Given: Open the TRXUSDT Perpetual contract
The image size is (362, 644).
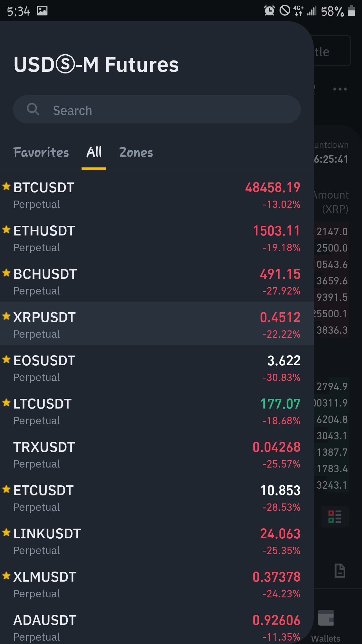Looking at the screenshot, I should coord(157,455).
